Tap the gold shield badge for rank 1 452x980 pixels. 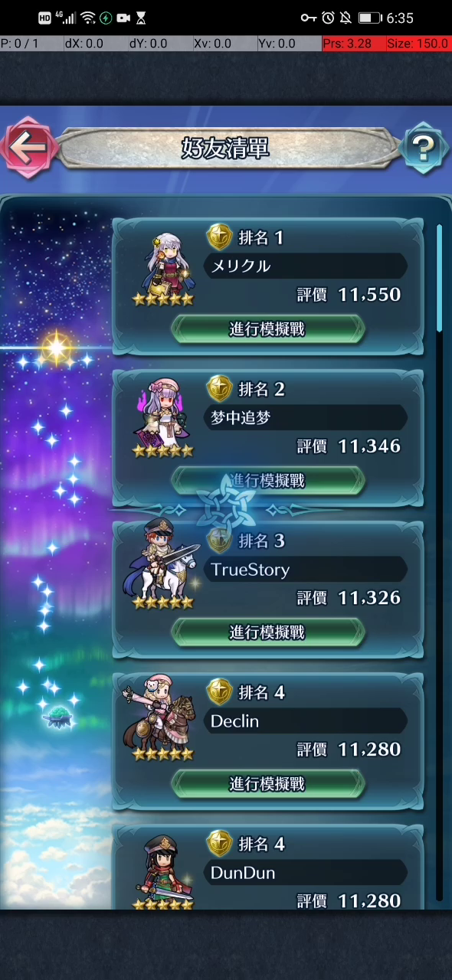(x=220, y=237)
